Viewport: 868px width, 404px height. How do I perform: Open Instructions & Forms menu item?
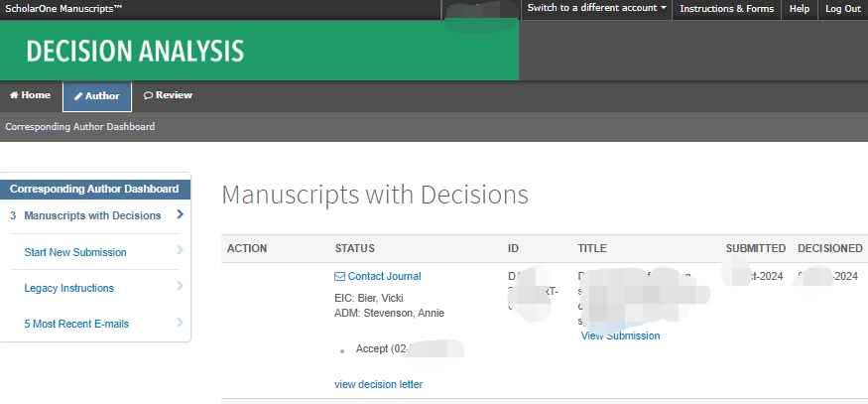726,9
